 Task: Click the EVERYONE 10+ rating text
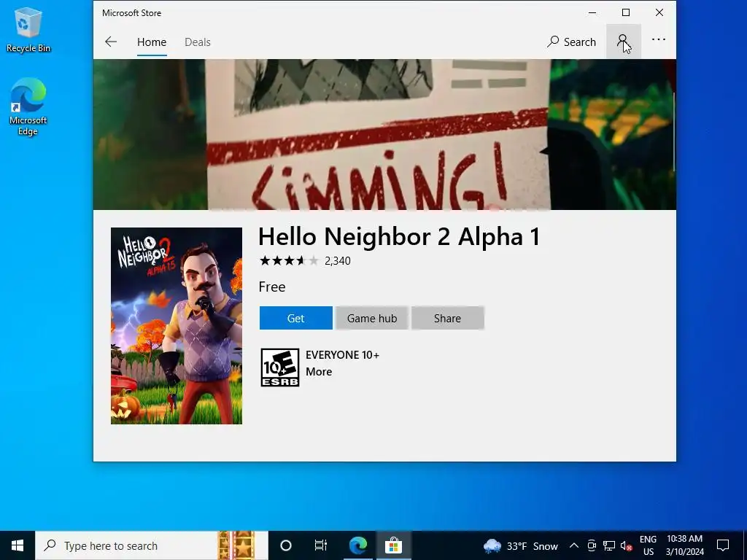coord(343,355)
